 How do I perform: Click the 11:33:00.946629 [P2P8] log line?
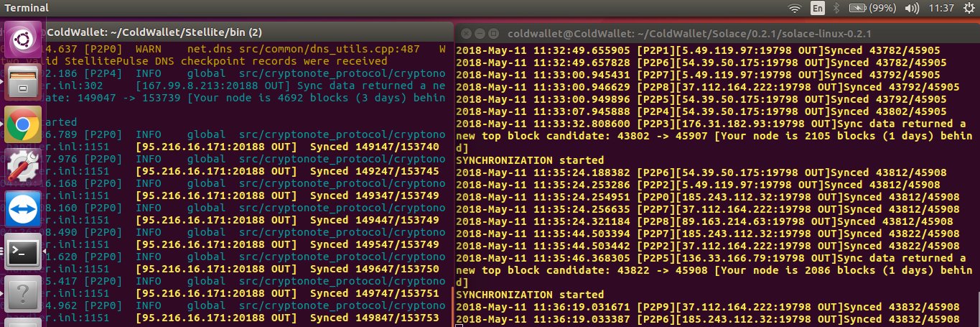[x=708, y=87]
